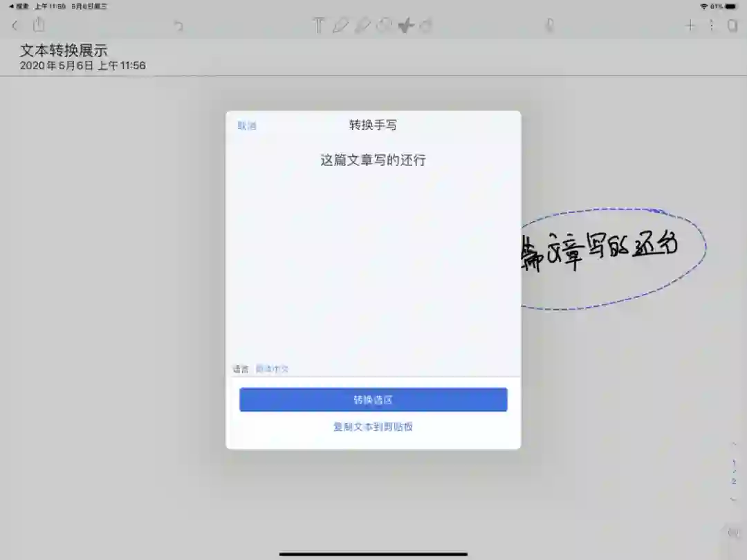Open the three-dot more options menu

711,26
